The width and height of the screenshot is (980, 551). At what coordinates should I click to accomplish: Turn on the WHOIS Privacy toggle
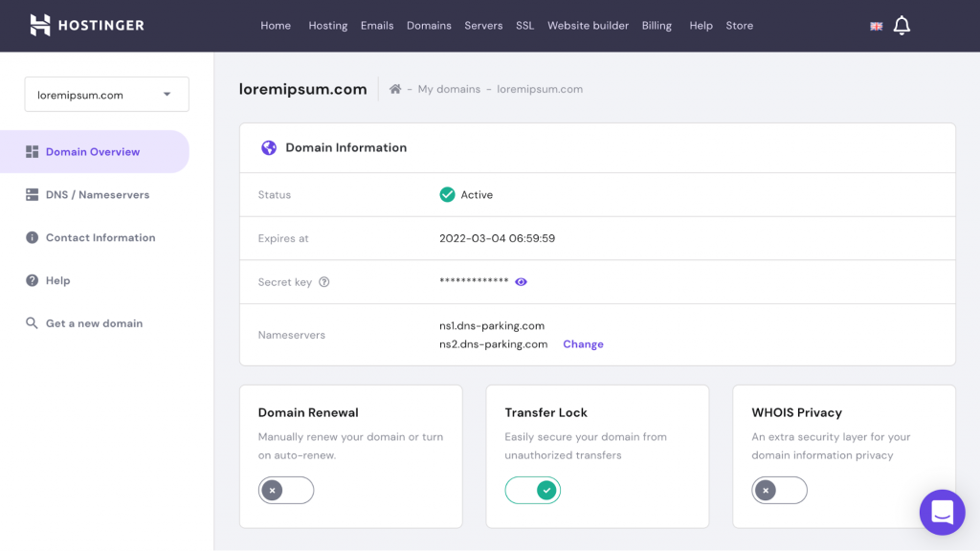pos(779,491)
